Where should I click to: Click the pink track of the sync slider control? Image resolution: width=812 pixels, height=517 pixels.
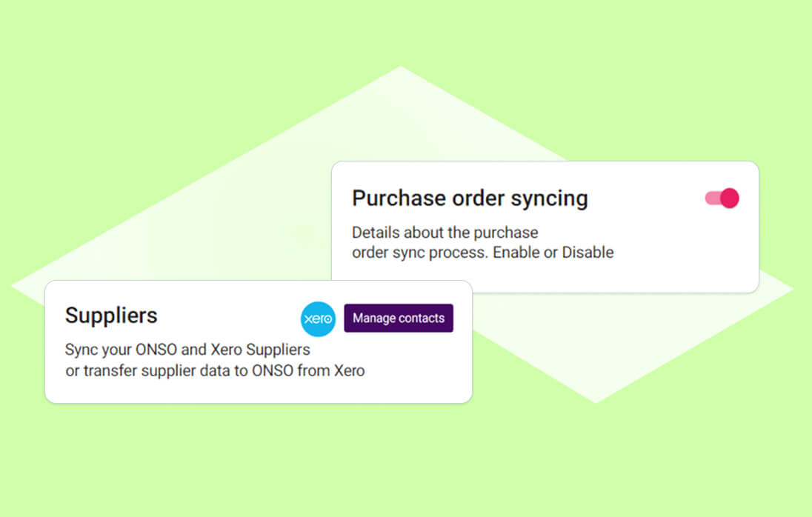(713, 198)
